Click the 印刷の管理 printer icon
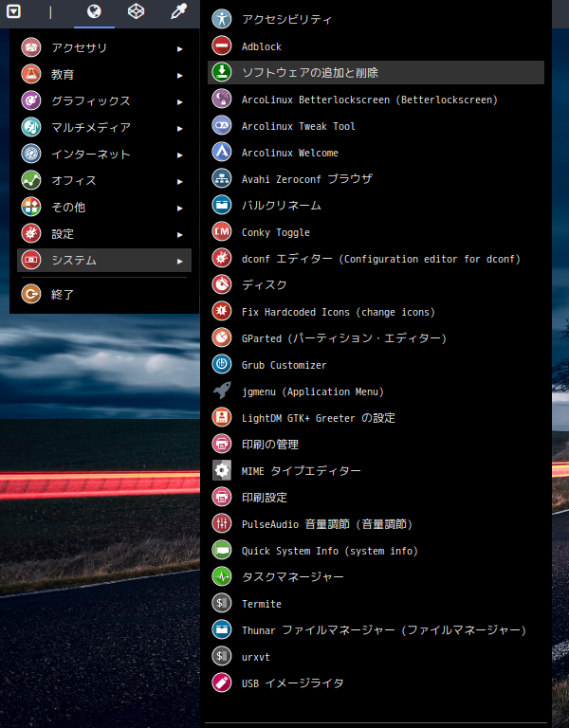The width and height of the screenshot is (569, 728). pos(222,444)
